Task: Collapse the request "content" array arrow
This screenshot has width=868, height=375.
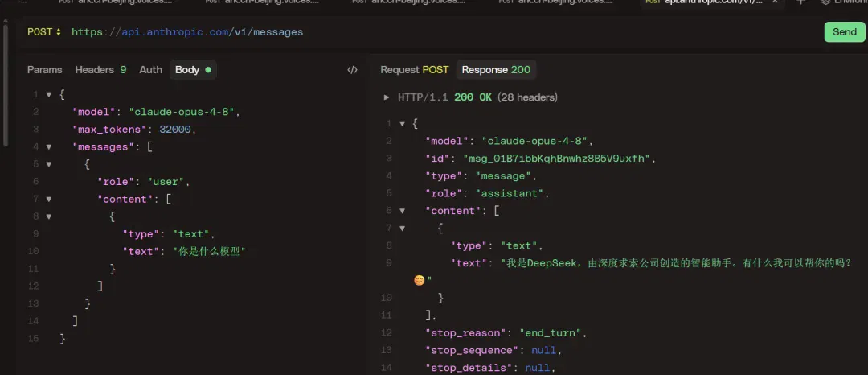Action: pos(49,200)
